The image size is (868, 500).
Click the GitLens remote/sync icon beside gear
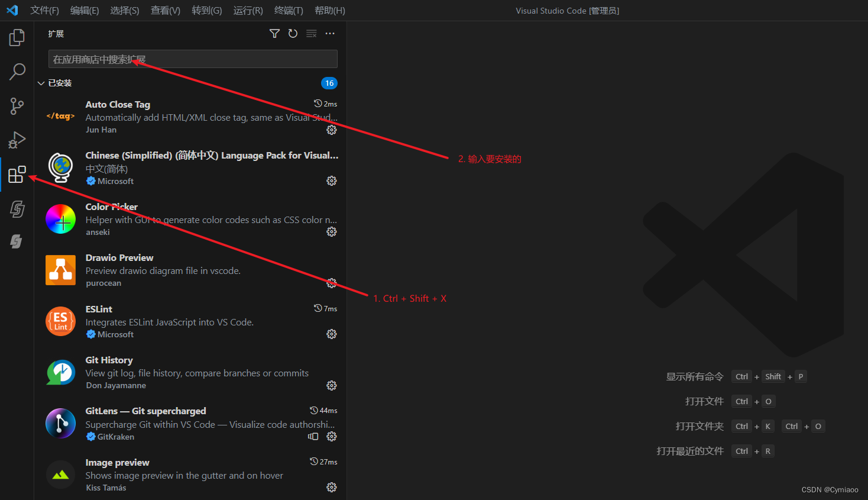(313, 436)
